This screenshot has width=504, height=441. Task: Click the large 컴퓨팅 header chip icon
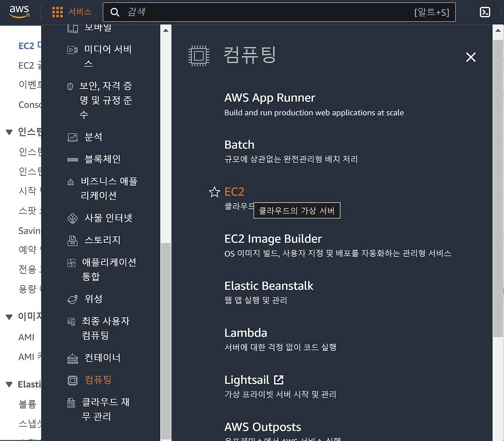coord(199,56)
